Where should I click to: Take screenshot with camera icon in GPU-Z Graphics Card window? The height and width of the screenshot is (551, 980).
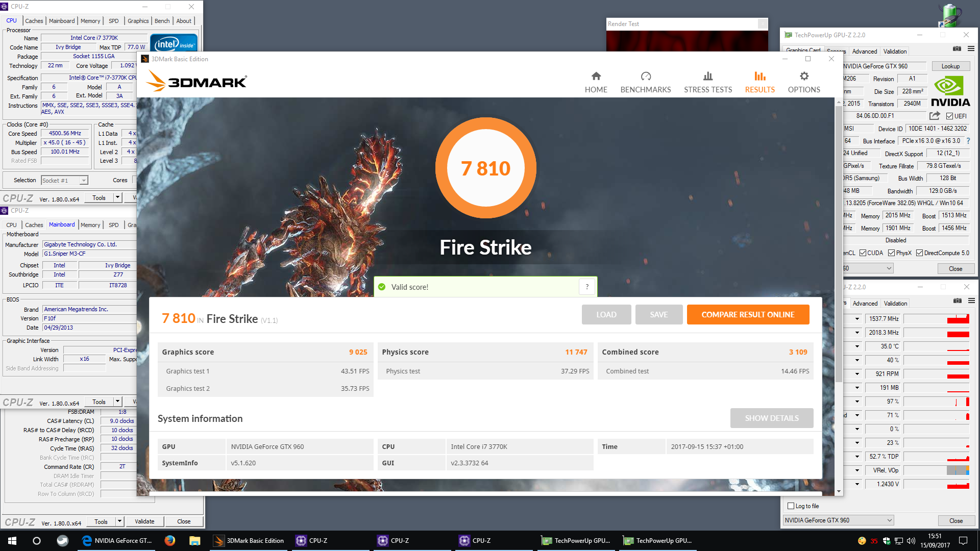click(x=957, y=48)
